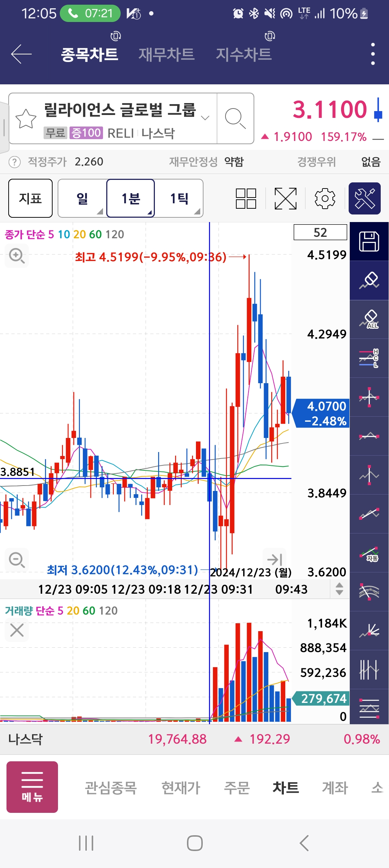Tap the 최고 4.5199 high price label

pos(151,257)
